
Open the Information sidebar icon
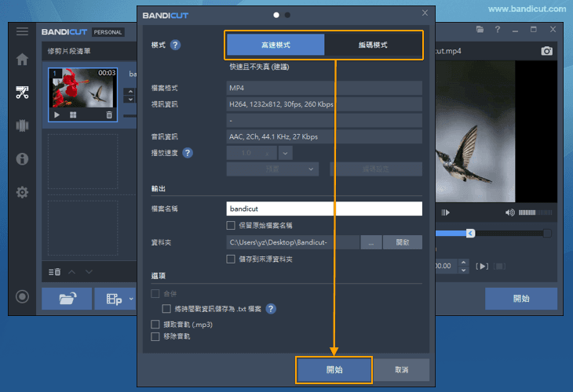click(22, 159)
